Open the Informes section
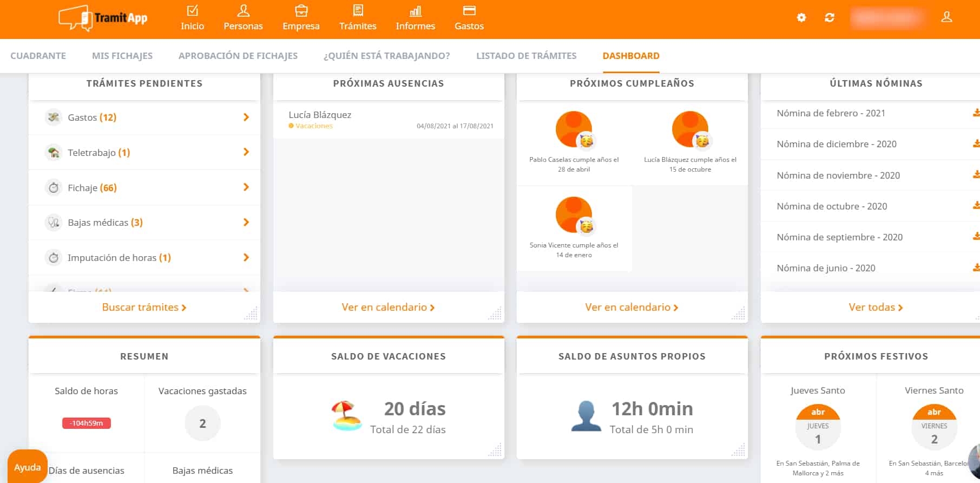This screenshot has width=980, height=483. (x=415, y=18)
